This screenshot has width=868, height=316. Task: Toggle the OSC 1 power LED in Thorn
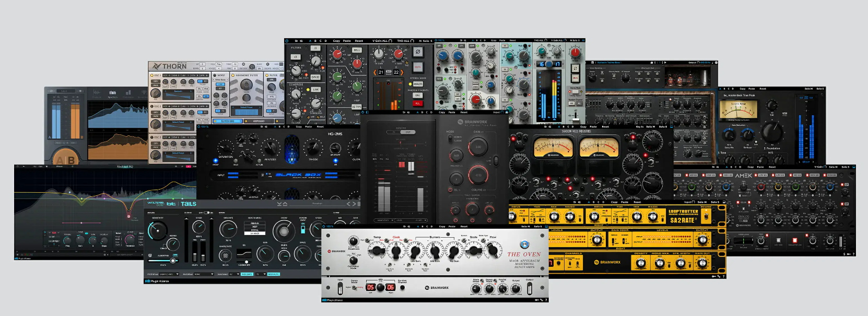[x=151, y=75]
